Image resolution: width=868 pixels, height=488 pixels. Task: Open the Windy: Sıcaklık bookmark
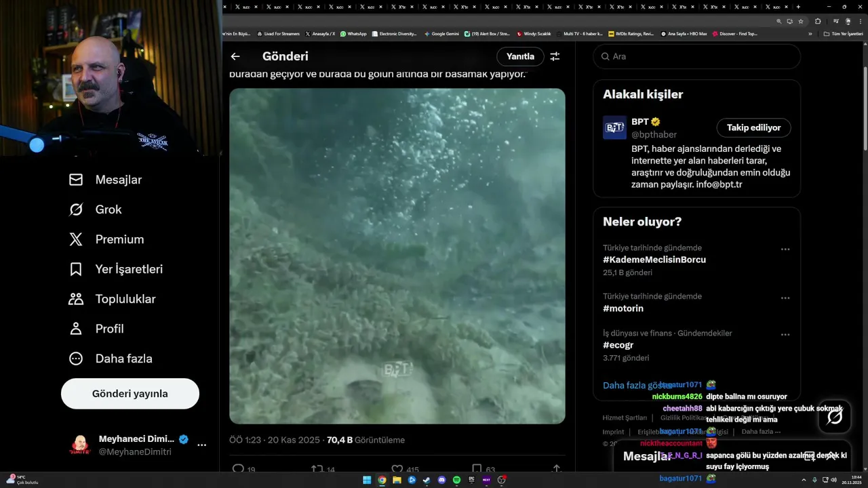coord(534,33)
